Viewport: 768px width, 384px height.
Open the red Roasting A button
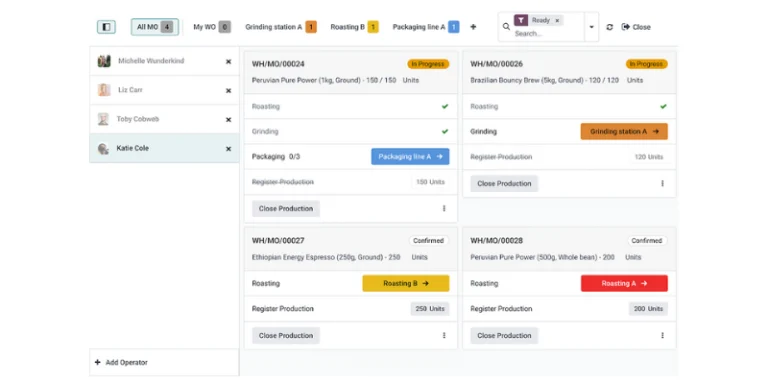click(x=624, y=284)
